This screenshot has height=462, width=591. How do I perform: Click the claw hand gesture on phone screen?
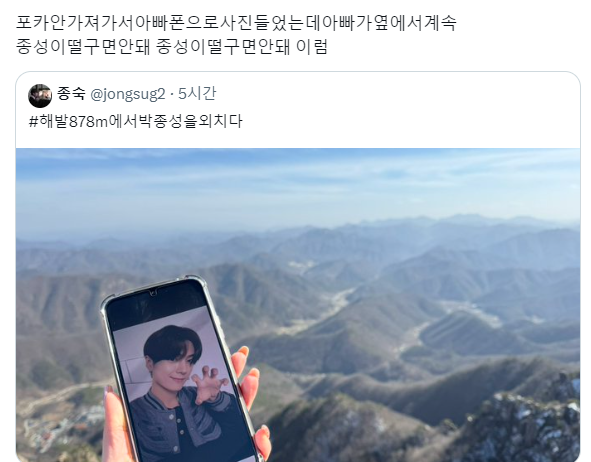[210, 383]
